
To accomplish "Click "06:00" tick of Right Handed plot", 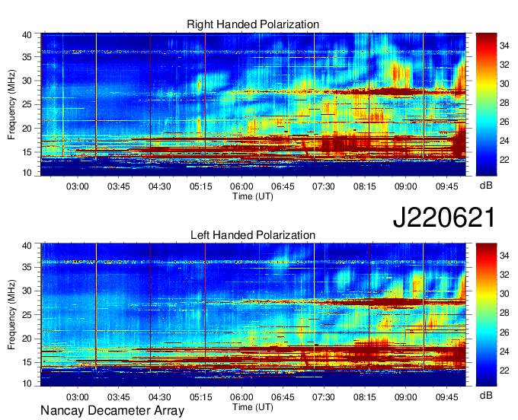I will [241, 186].
